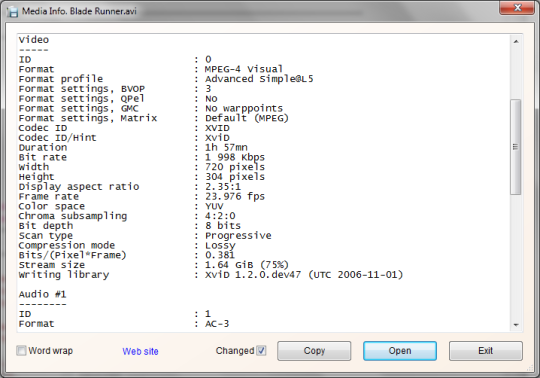The image size is (540, 378).
Task: Click the 'Lossy' compression mode value
Action: [220, 245]
